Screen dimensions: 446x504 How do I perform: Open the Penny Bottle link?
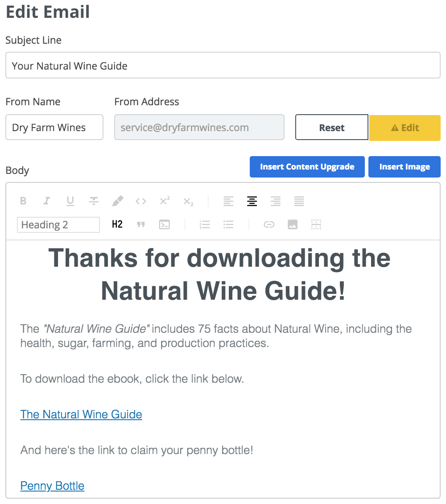click(x=52, y=486)
